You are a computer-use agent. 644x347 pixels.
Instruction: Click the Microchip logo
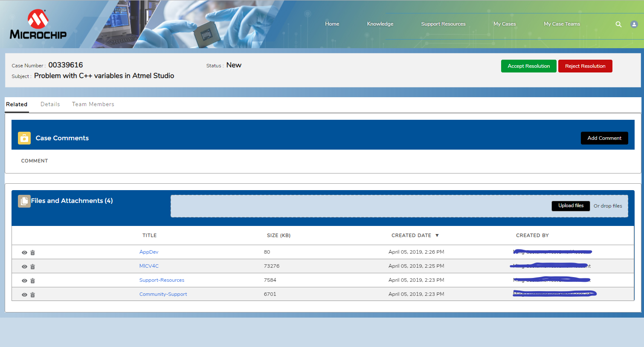coord(38,24)
